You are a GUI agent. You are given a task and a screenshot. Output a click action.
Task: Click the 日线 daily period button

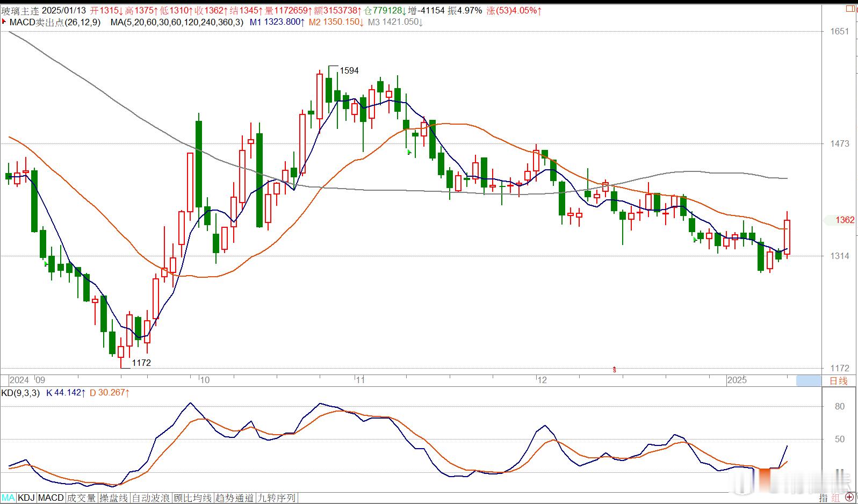(x=839, y=381)
